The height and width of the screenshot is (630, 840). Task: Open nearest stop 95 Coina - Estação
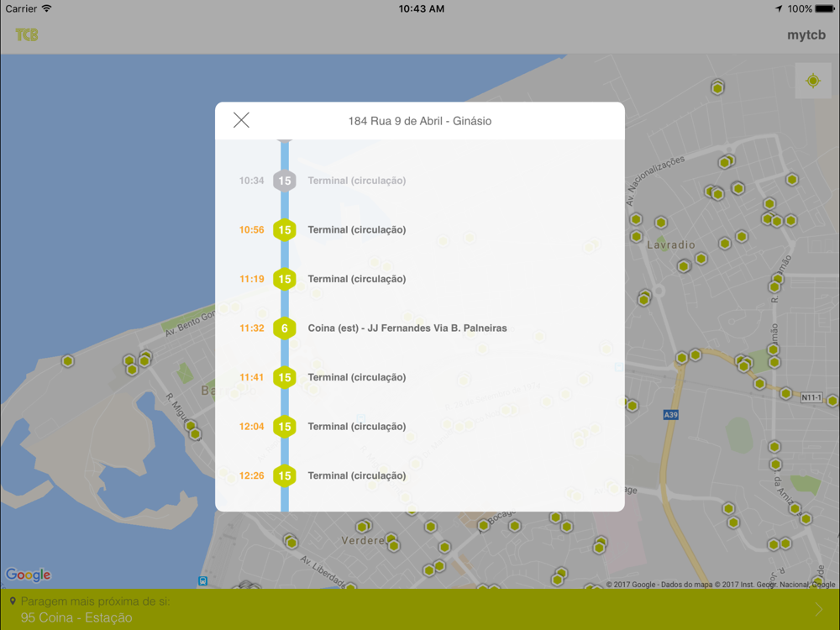tap(420, 610)
